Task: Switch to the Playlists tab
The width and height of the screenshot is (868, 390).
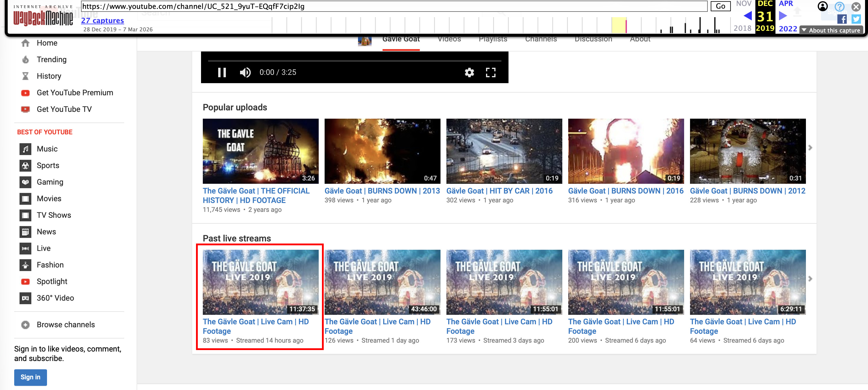Action: point(493,39)
